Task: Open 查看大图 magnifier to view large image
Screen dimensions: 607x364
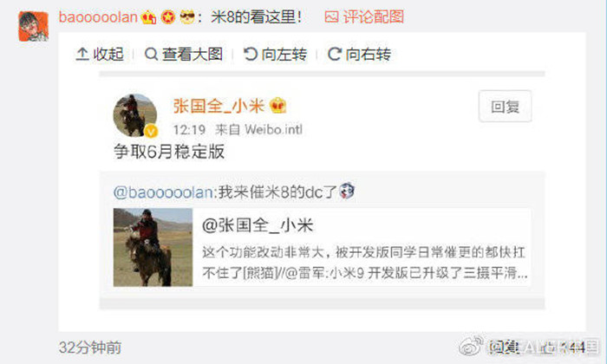Action: [x=151, y=54]
